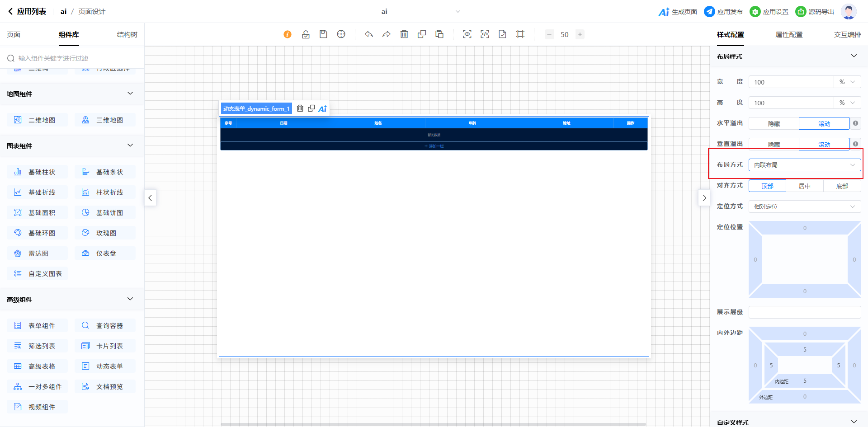The width and height of the screenshot is (868, 427).
Task: Click the toolbar trash can icon
Action: [x=404, y=34]
